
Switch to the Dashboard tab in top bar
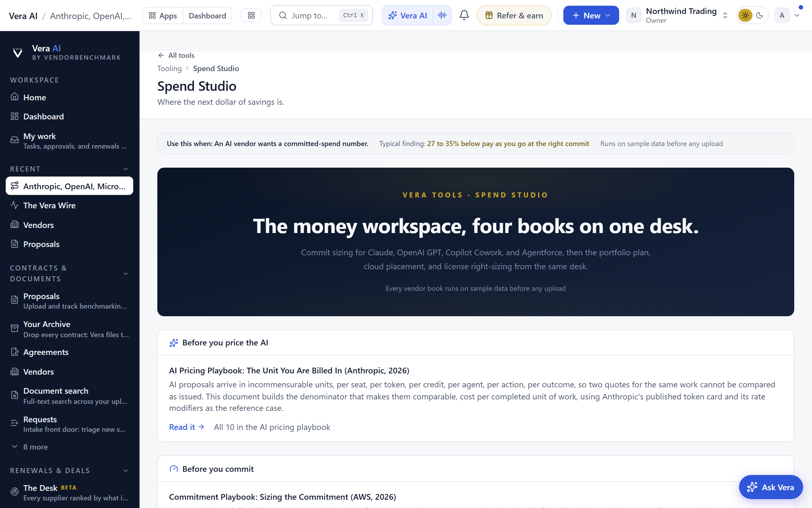tap(207, 16)
